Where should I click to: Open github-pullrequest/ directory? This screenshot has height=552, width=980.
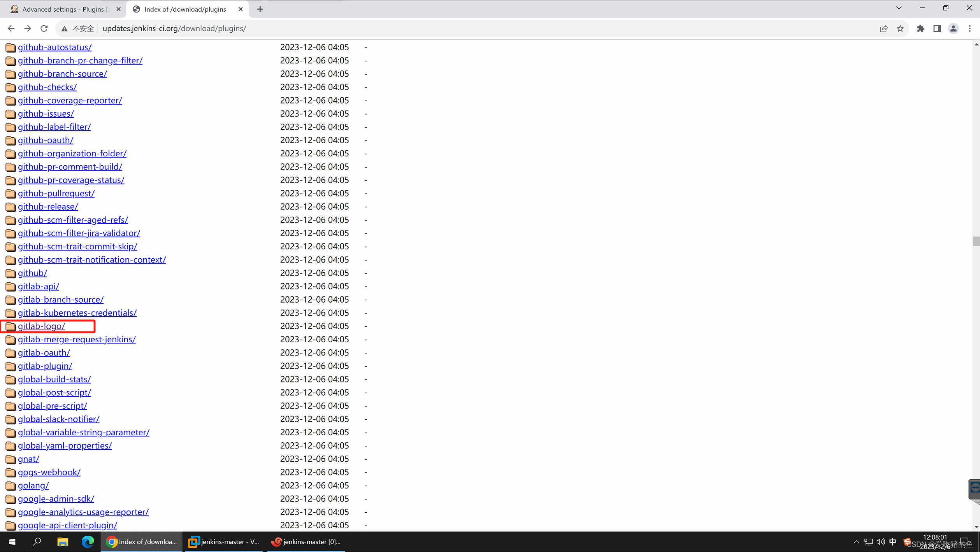[x=56, y=193]
